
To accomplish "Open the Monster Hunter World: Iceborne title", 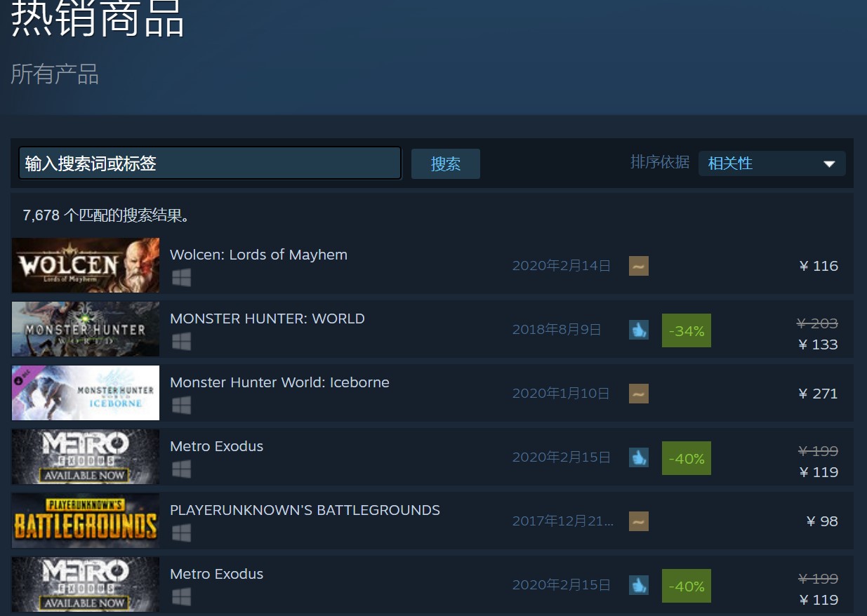I will (279, 382).
